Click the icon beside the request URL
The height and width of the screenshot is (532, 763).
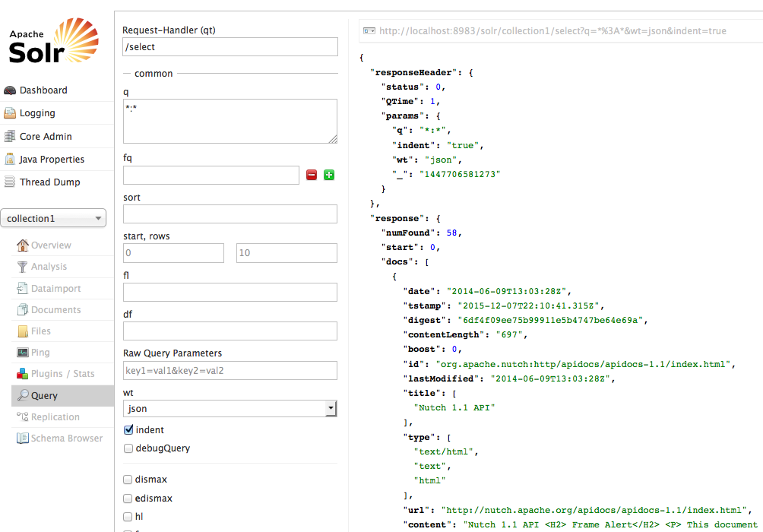tap(369, 30)
